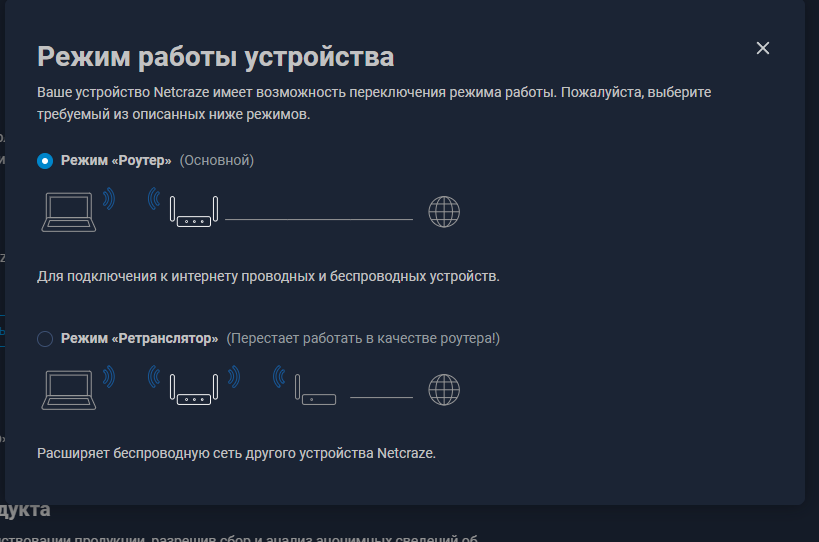Select the «Роутер» mode radio button
Image resolution: width=819 pixels, height=542 pixels.
point(45,161)
